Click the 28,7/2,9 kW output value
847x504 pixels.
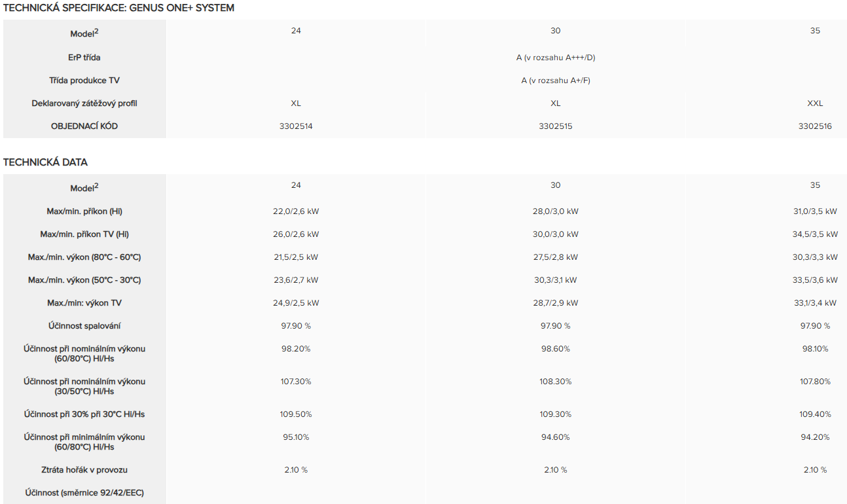pyautogui.click(x=555, y=303)
